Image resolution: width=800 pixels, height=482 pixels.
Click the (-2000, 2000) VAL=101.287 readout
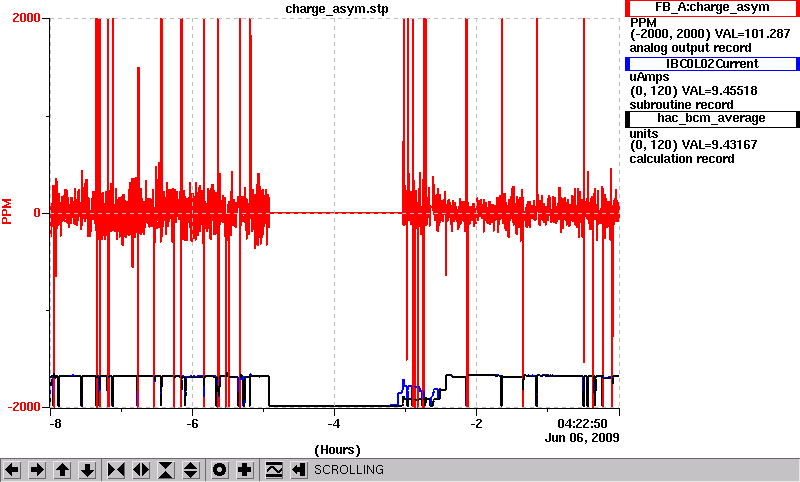[710, 34]
